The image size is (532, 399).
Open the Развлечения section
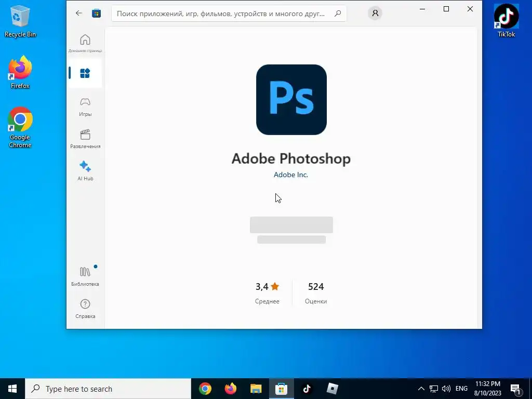pos(85,139)
